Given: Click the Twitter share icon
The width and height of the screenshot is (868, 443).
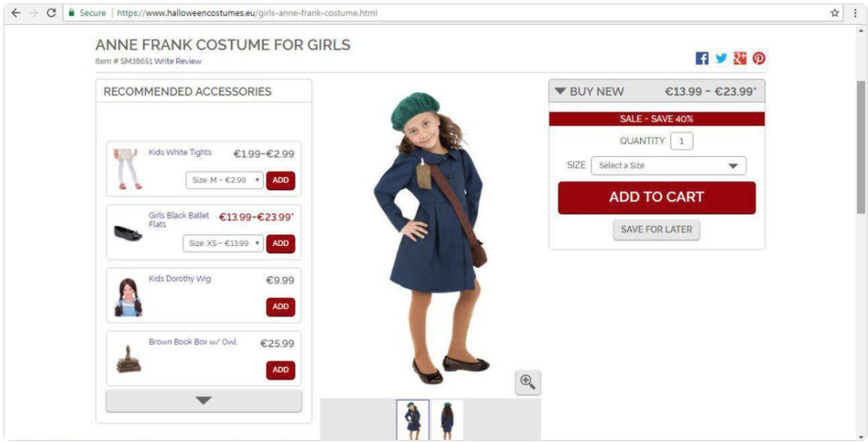Looking at the screenshot, I should (x=721, y=58).
